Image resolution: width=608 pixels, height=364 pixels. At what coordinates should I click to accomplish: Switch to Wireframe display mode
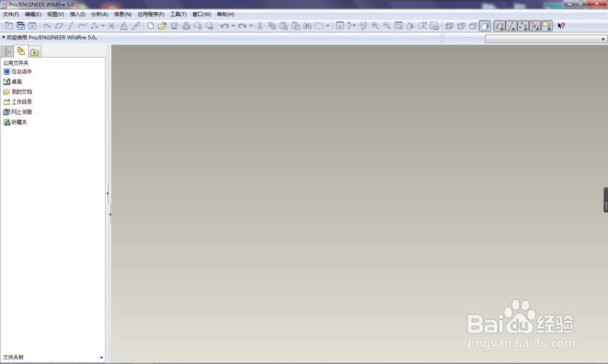point(449,26)
